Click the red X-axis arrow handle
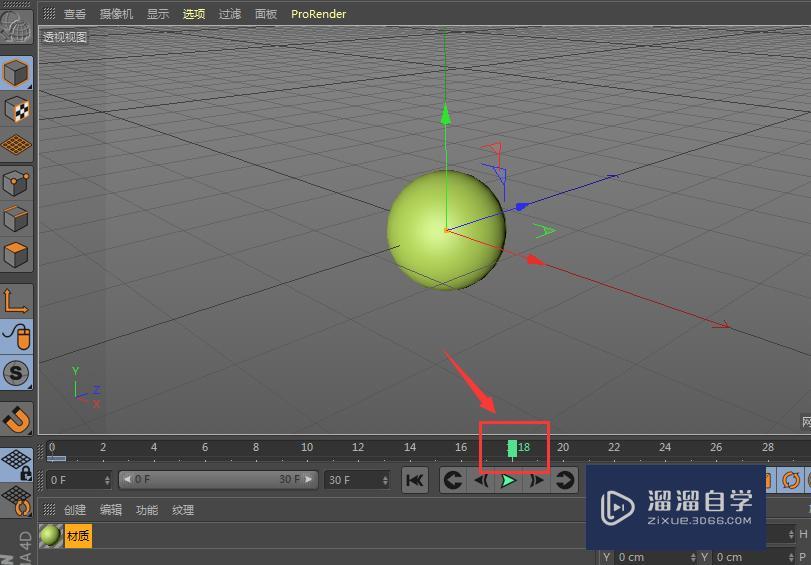 pyautogui.click(x=534, y=260)
